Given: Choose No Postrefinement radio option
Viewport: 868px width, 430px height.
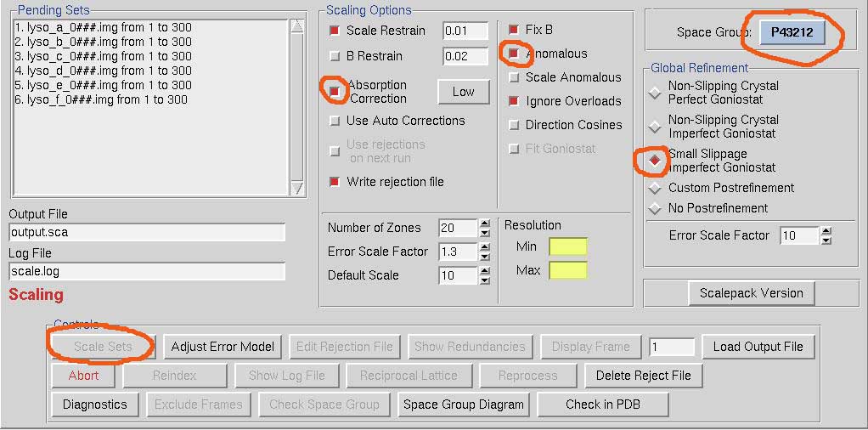Looking at the screenshot, I should tap(656, 208).
